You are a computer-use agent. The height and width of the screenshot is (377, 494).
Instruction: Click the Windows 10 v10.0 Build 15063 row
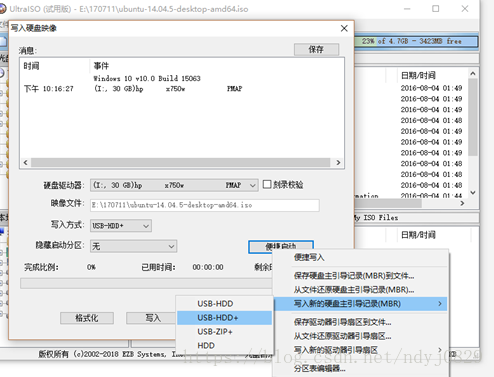tap(182, 78)
